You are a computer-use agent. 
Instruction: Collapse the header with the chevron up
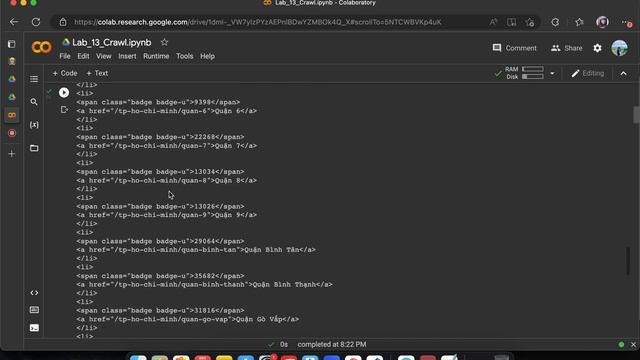click(623, 73)
